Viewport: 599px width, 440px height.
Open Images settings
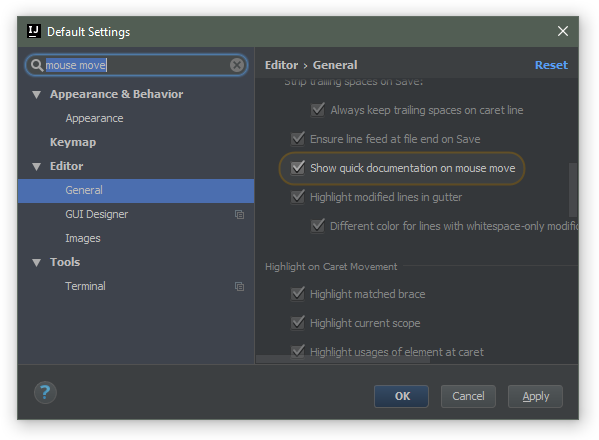tap(83, 238)
